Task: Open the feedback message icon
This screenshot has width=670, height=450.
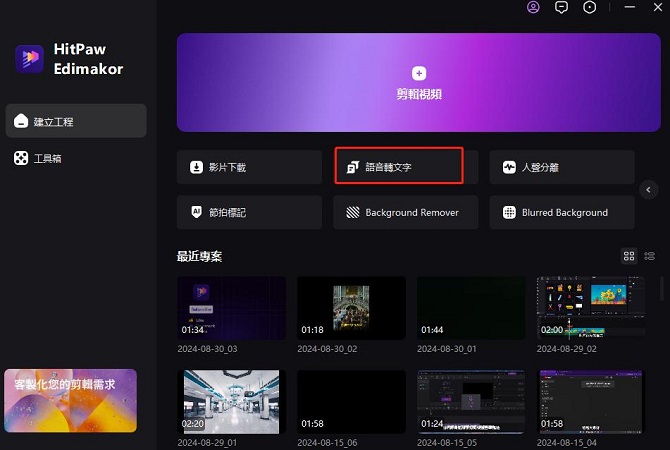Action: [562, 7]
